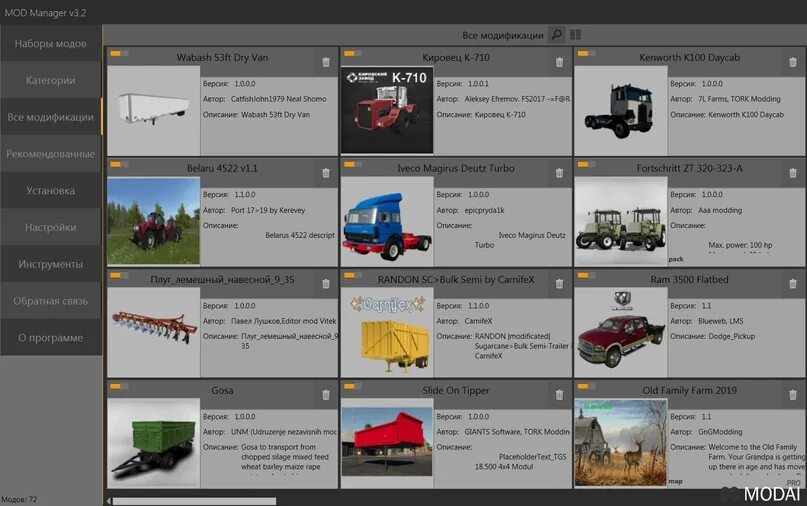Toggle Плуг_лемешный_навесной_9_35 switch
807x506 pixels.
[119, 275]
